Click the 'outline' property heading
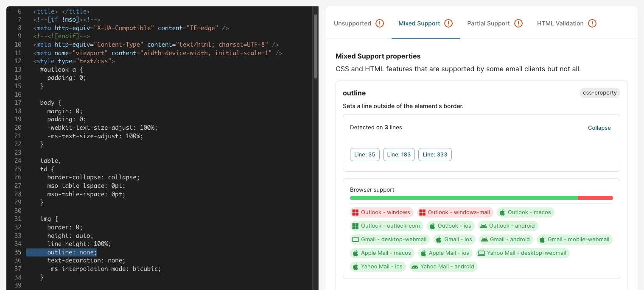Viewport: 644px width, 290px height. pos(354,93)
